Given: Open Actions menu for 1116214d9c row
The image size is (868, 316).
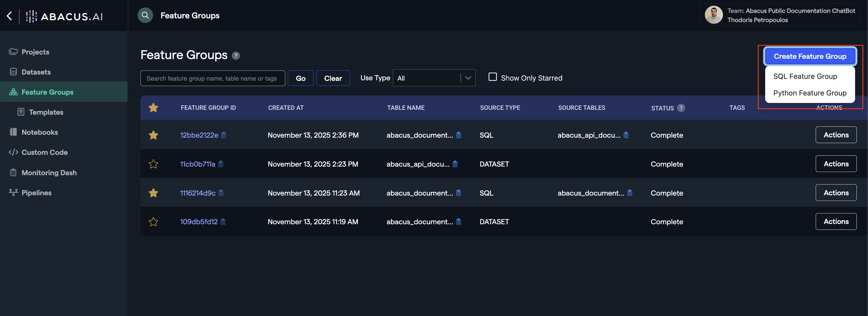Looking at the screenshot, I should 836,192.
